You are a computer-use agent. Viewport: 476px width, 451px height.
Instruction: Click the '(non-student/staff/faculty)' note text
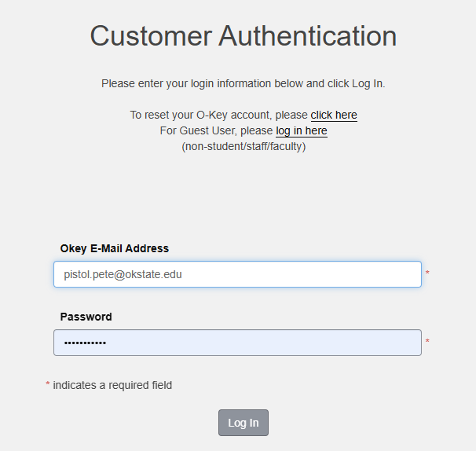[x=243, y=146]
